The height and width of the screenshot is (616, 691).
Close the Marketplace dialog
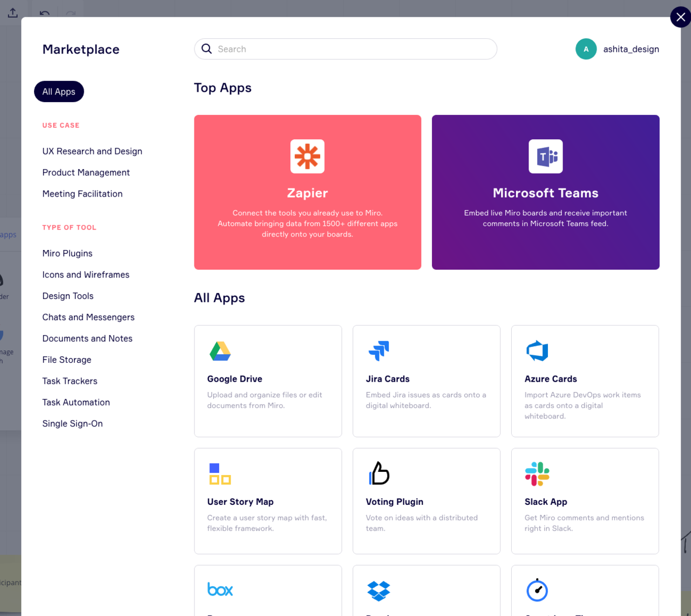click(x=680, y=17)
